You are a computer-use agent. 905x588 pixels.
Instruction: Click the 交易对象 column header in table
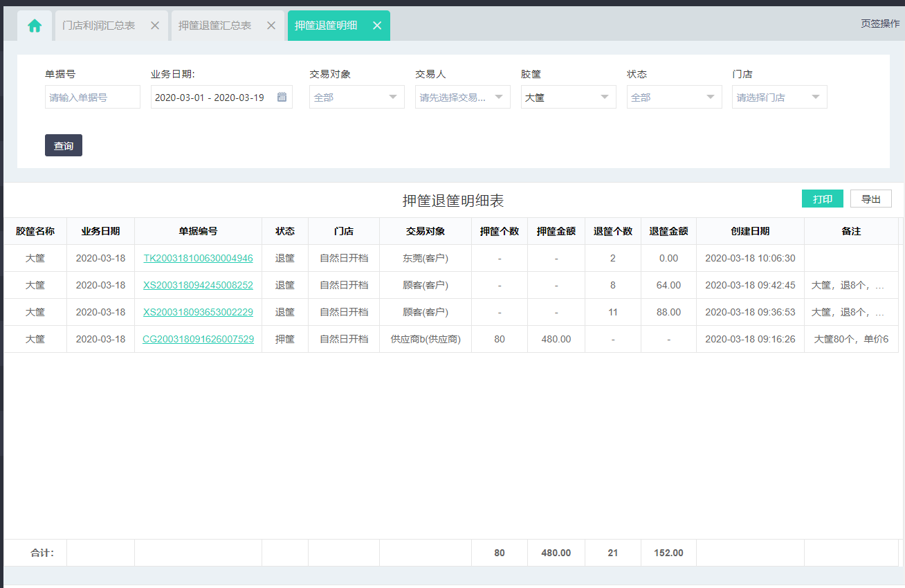[x=426, y=231]
